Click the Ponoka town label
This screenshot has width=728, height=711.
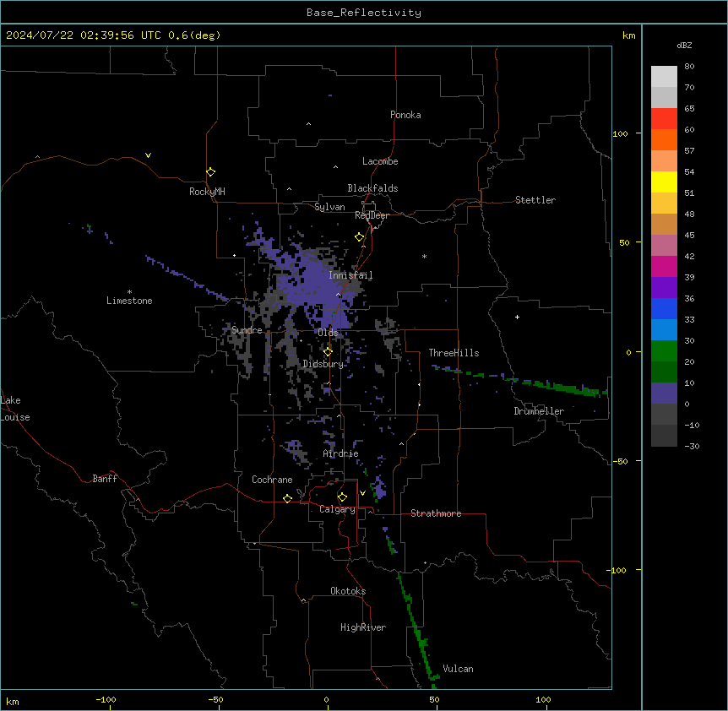(x=405, y=115)
